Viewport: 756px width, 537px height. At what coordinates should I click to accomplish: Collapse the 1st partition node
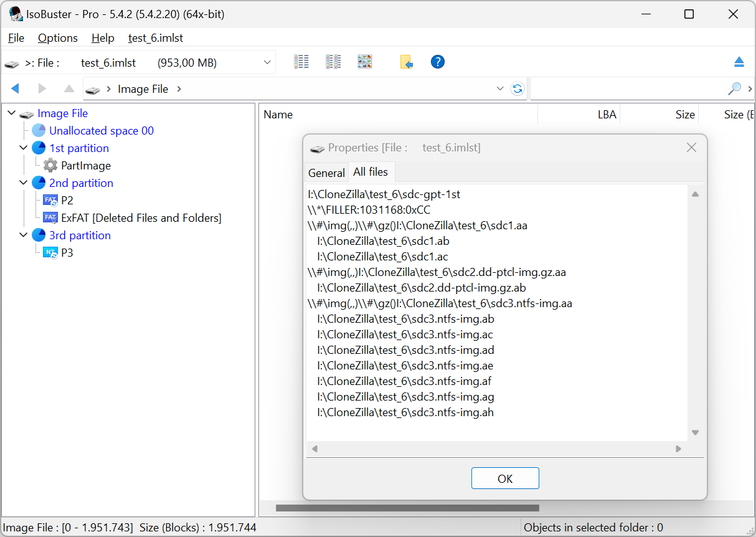tap(23, 148)
